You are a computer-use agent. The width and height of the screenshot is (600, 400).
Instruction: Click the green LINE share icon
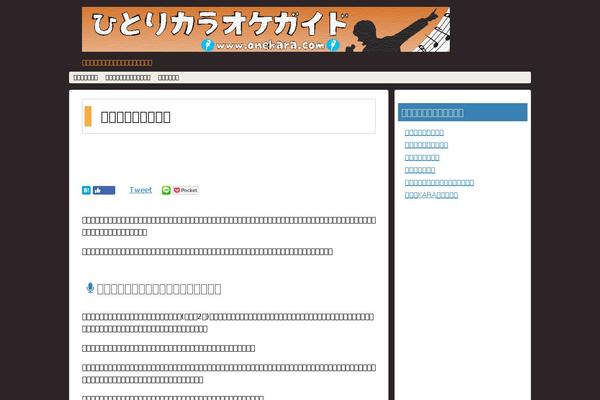(x=166, y=190)
